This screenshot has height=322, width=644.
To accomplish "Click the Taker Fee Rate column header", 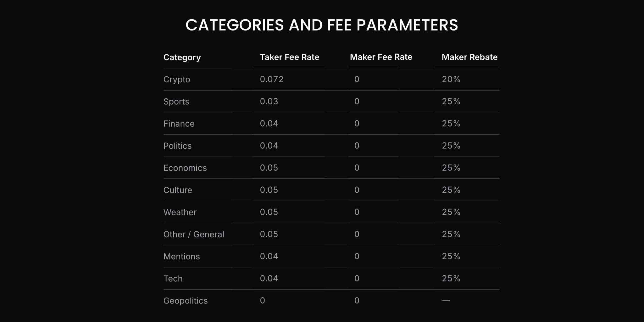I will 289,57.
